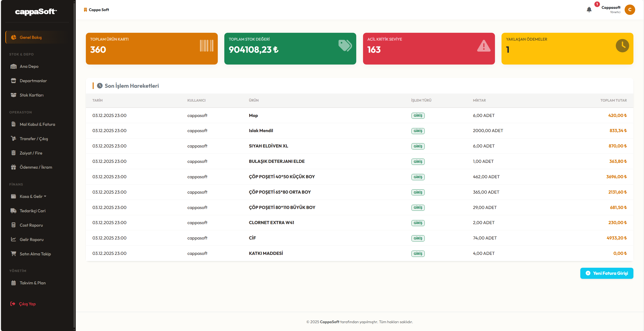The width and height of the screenshot is (644, 331).
Task: Switch to the Genel Bakış overview
Action: (x=31, y=37)
